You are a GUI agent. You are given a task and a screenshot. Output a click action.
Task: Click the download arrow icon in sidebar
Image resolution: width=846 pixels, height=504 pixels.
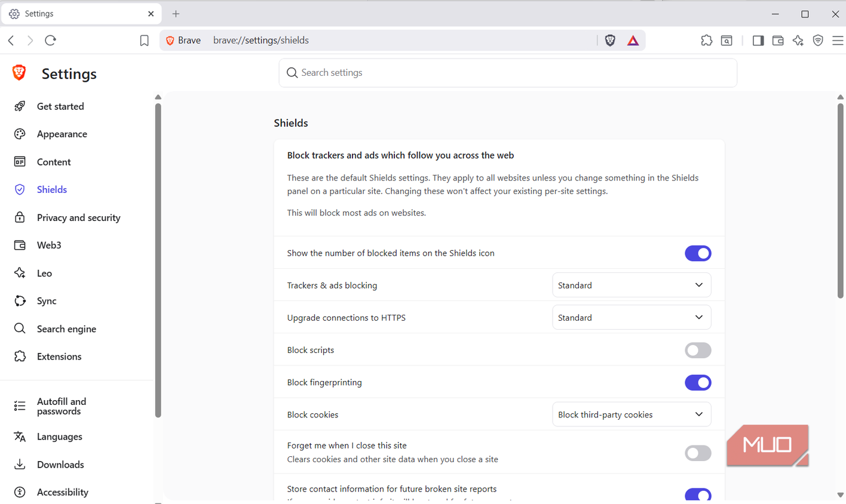(20, 464)
